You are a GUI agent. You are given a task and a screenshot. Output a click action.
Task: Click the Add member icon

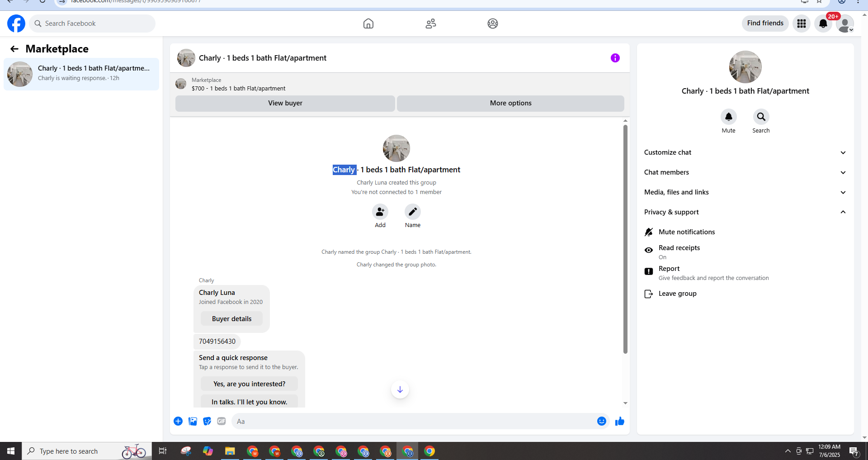(x=380, y=212)
